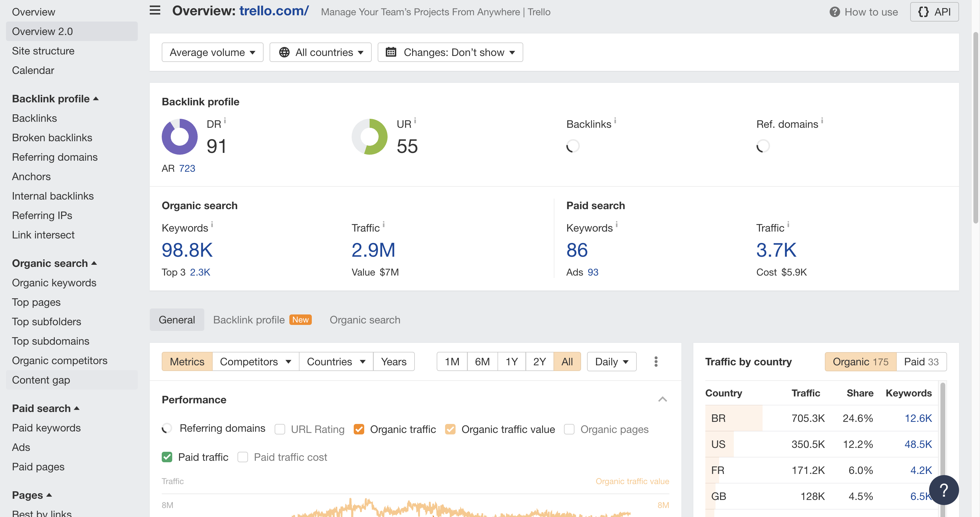Click the DR info icon
The image size is (980, 517).
(x=225, y=121)
